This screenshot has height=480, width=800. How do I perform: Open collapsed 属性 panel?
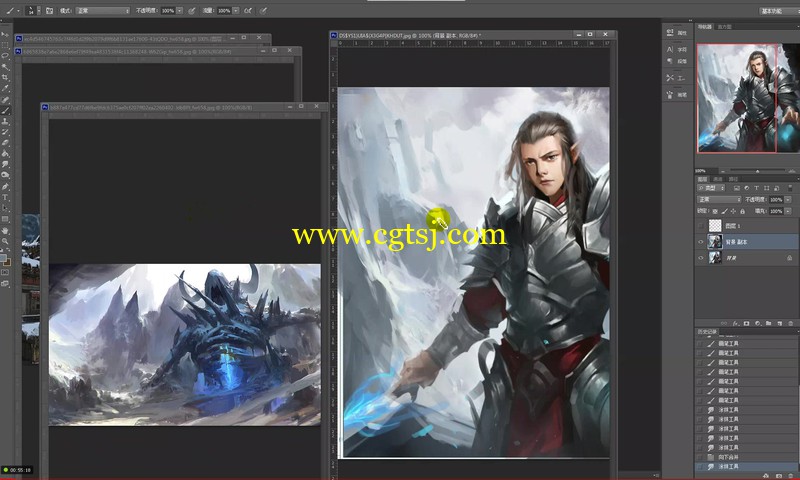pyautogui.click(x=677, y=33)
